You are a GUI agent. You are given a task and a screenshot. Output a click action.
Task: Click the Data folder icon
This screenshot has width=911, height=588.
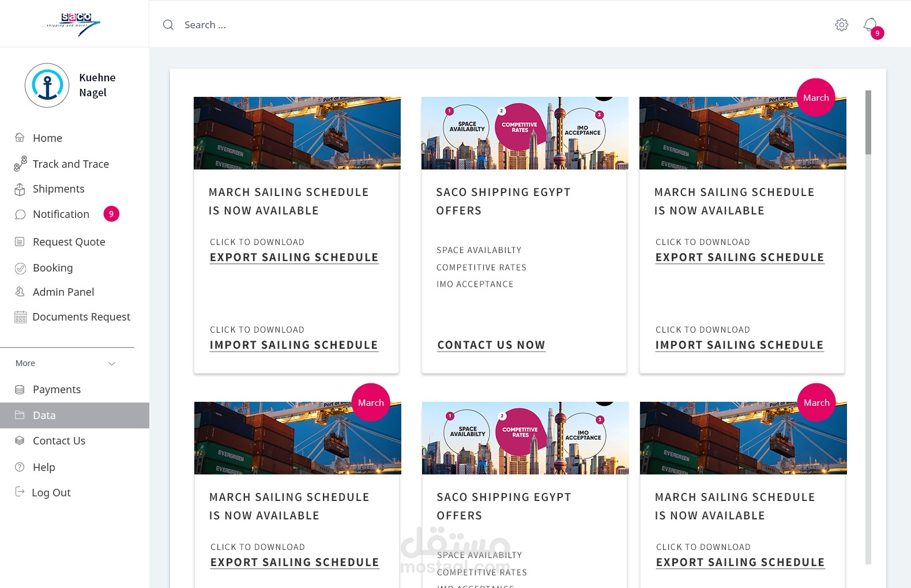click(20, 415)
